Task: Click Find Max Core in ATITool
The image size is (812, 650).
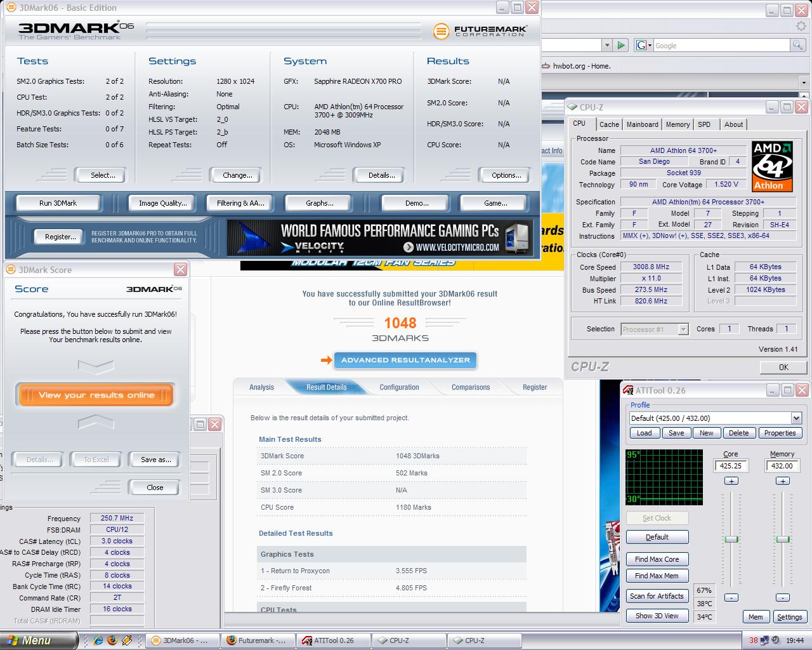Action: [x=657, y=559]
